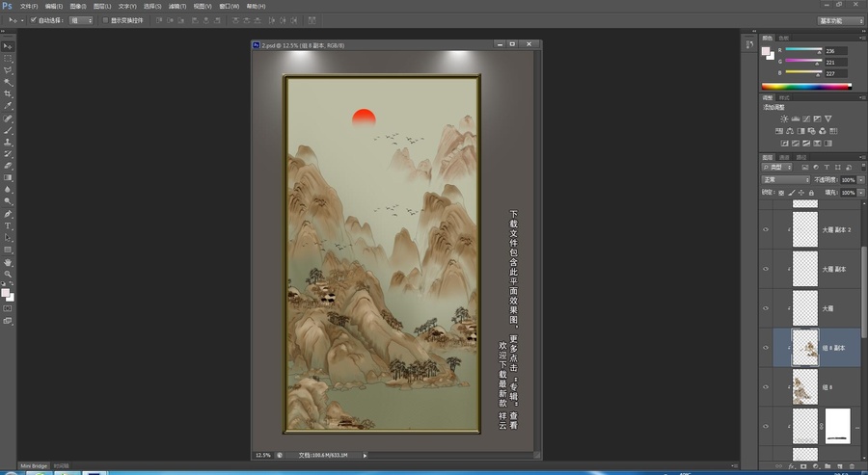
Task: Click the status bar info arrow
Action: point(365,455)
